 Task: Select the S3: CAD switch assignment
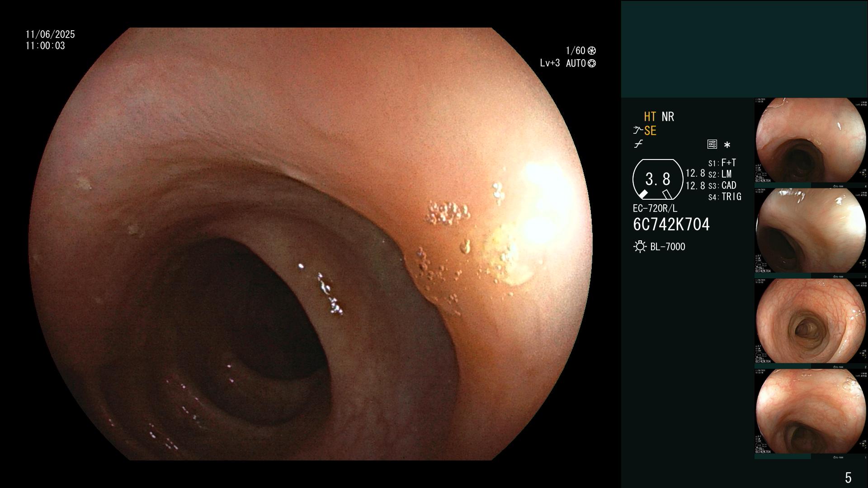coord(722,185)
